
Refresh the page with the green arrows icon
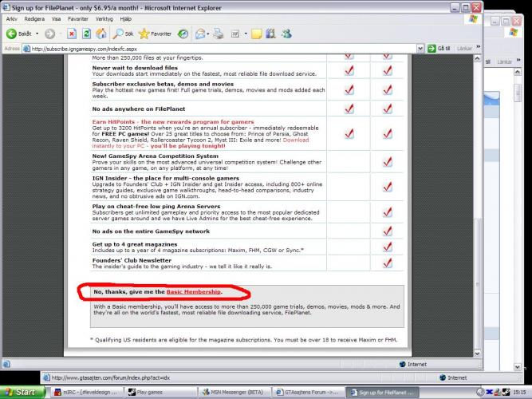pos(87,34)
